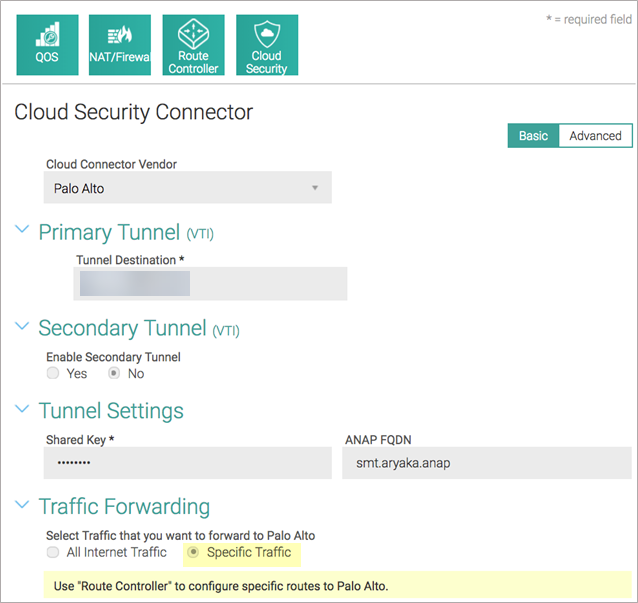Switch to the Basic view tab
This screenshot has width=638, height=603.
pos(533,136)
